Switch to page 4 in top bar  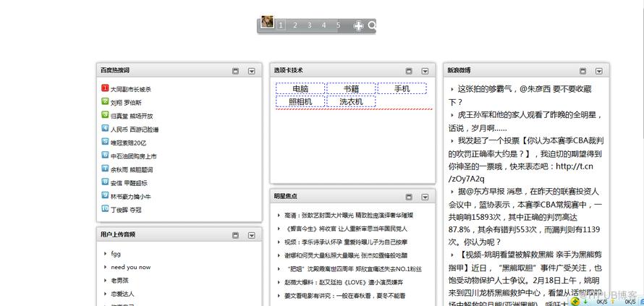pyautogui.click(x=323, y=25)
